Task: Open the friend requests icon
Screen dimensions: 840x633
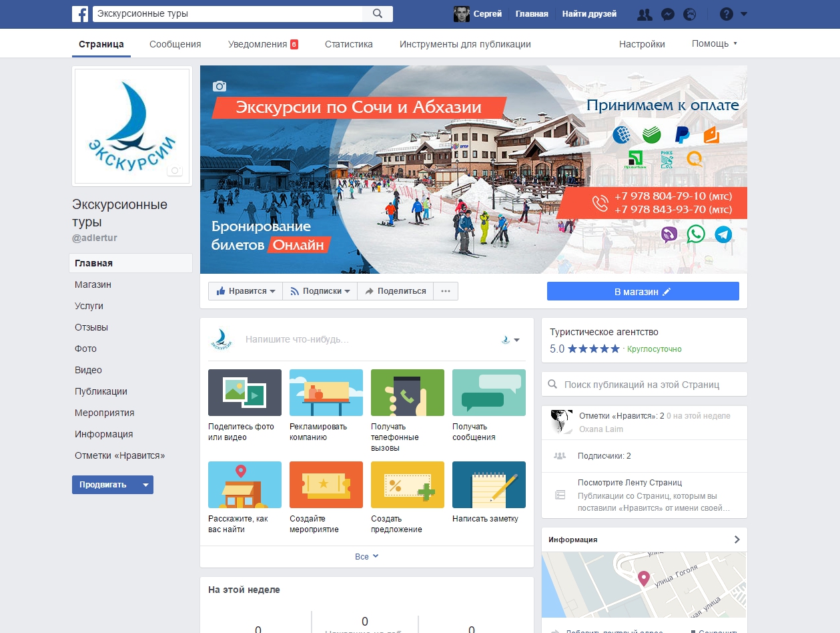Action: pos(645,14)
